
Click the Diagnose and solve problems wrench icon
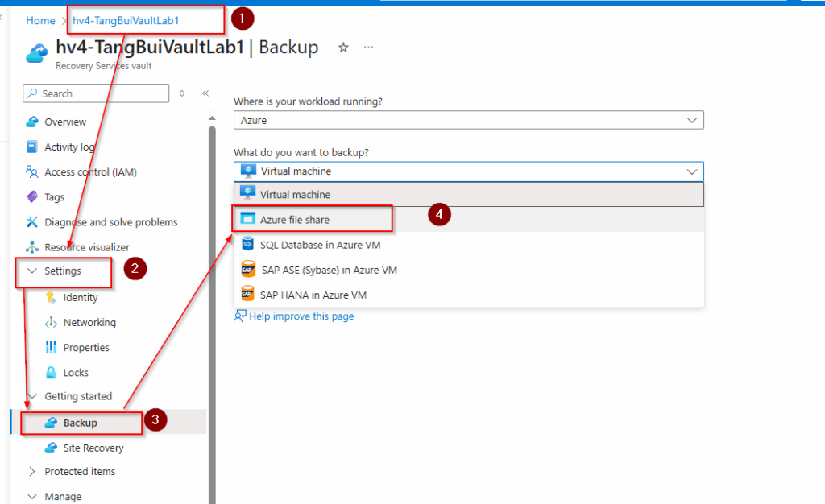click(x=32, y=221)
